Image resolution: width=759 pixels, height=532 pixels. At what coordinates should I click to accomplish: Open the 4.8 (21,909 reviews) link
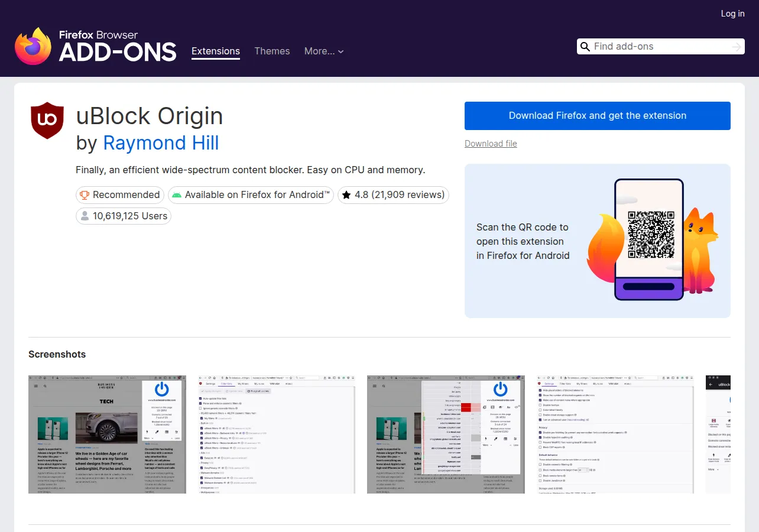pyautogui.click(x=393, y=194)
